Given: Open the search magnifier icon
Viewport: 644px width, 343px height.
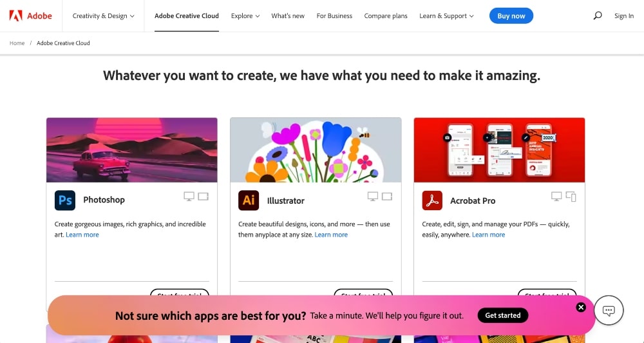Looking at the screenshot, I should [598, 15].
